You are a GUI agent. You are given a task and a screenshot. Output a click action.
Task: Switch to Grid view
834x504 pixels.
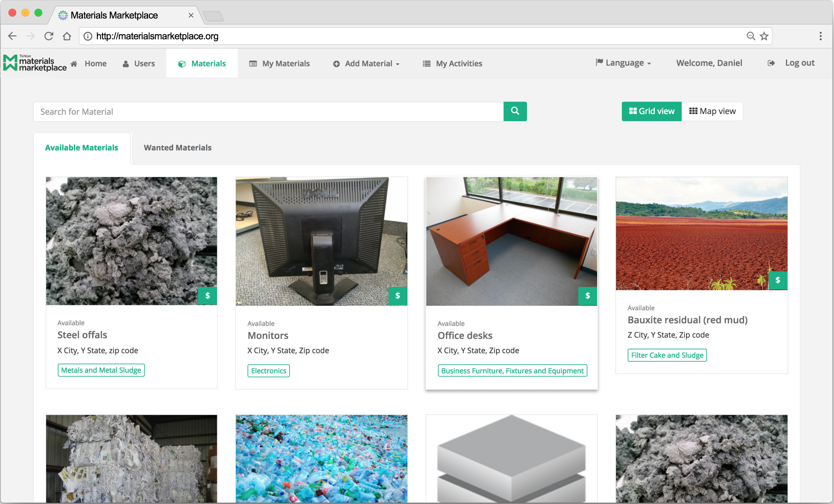652,111
